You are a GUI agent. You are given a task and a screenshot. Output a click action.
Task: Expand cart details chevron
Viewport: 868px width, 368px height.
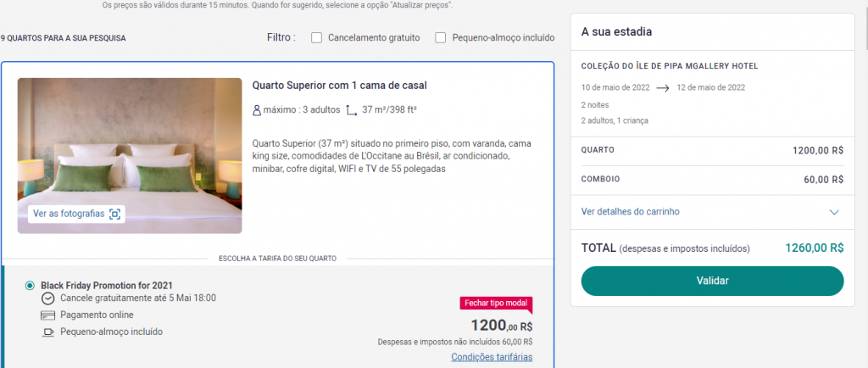click(x=834, y=212)
